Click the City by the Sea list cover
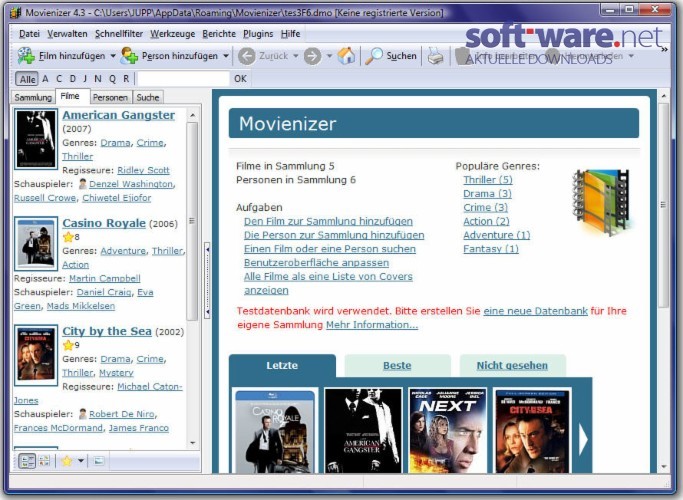 (x=36, y=355)
